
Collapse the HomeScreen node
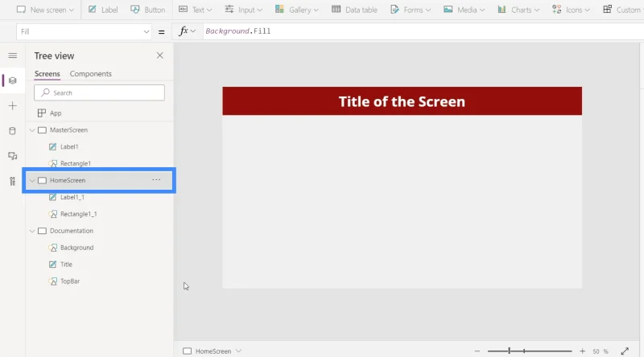coord(32,181)
